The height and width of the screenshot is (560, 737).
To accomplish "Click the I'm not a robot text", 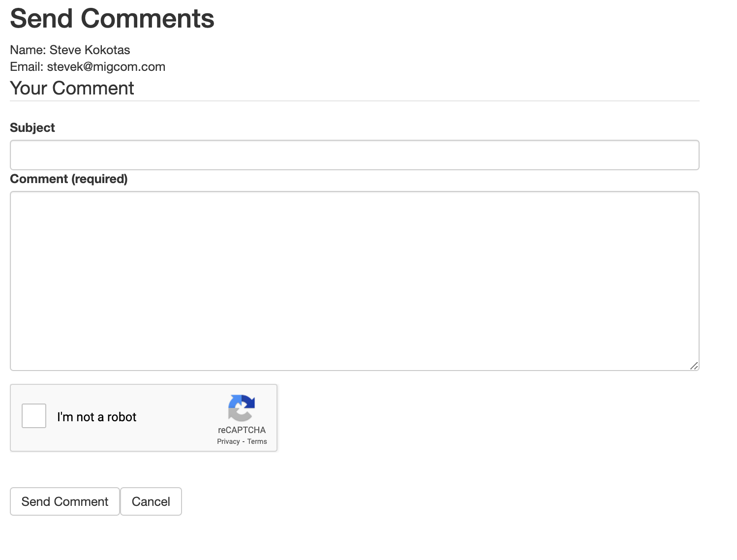I will [x=96, y=417].
